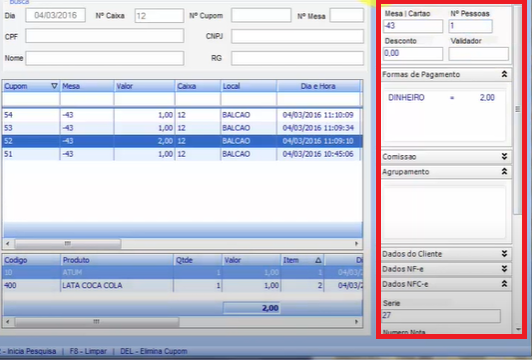The height and width of the screenshot is (360, 532).
Task: Select coupon row 54
Action: click(x=182, y=115)
